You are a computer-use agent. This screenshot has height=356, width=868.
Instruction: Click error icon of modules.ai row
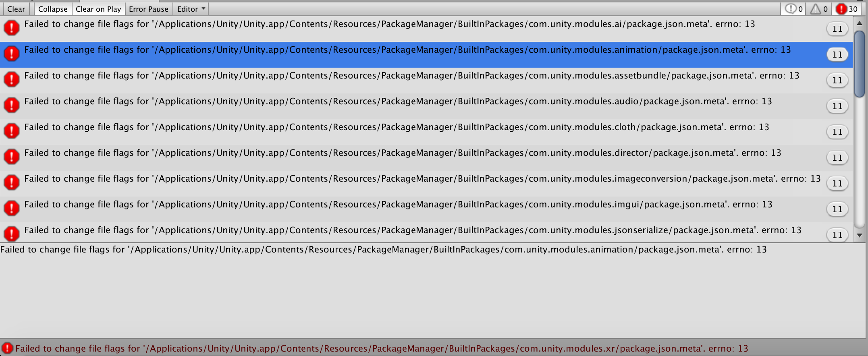click(x=12, y=27)
